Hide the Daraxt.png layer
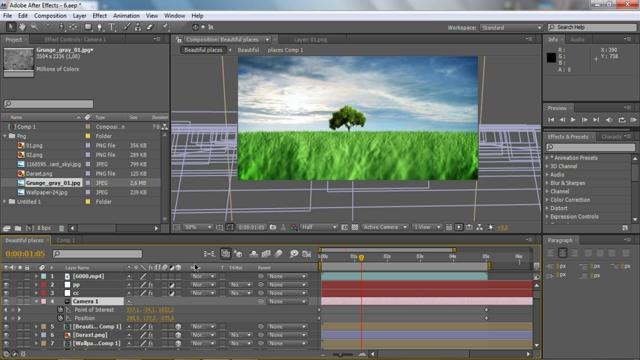This screenshot has width=640, height=360. tap(6, 335)
